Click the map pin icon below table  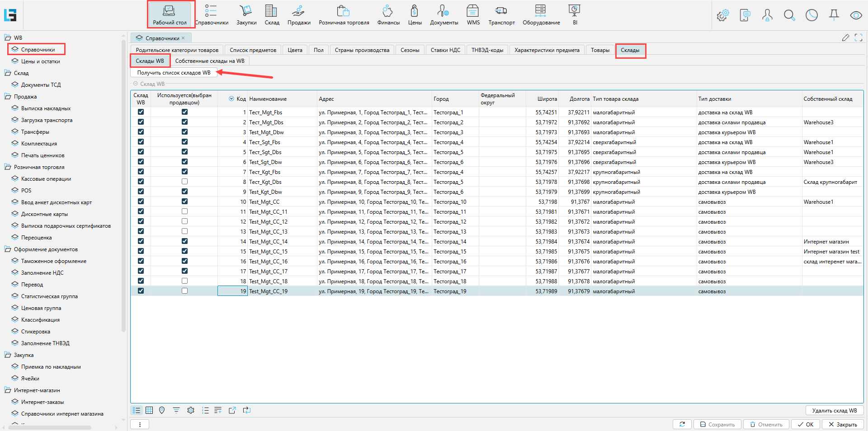click(162, 410)
